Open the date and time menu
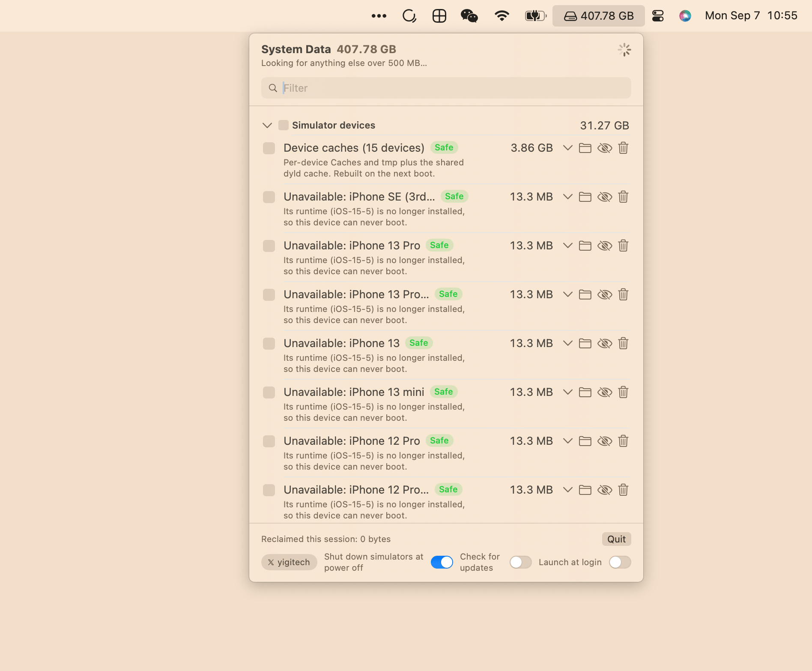This screenshot has height=671, width=812. point(751,16)
